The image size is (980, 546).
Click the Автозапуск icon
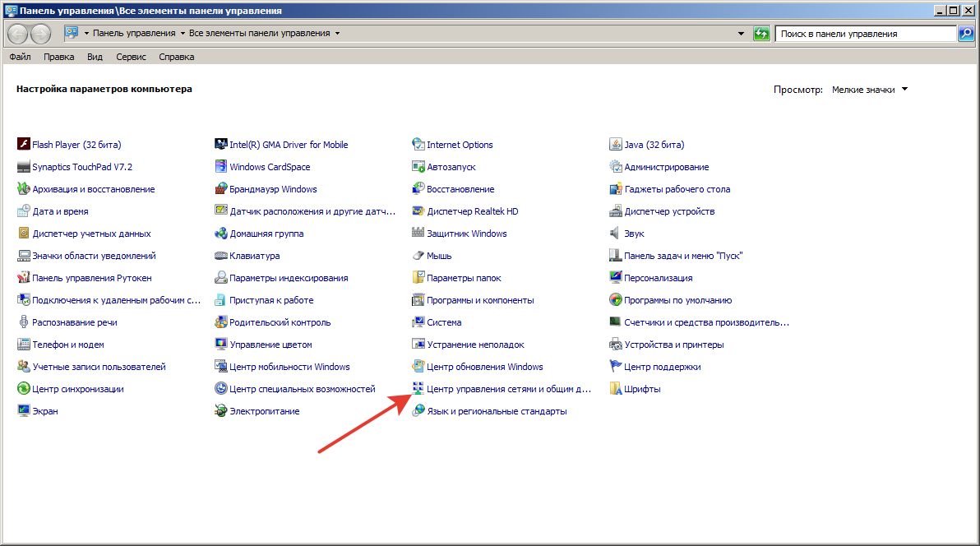(418, 167)
